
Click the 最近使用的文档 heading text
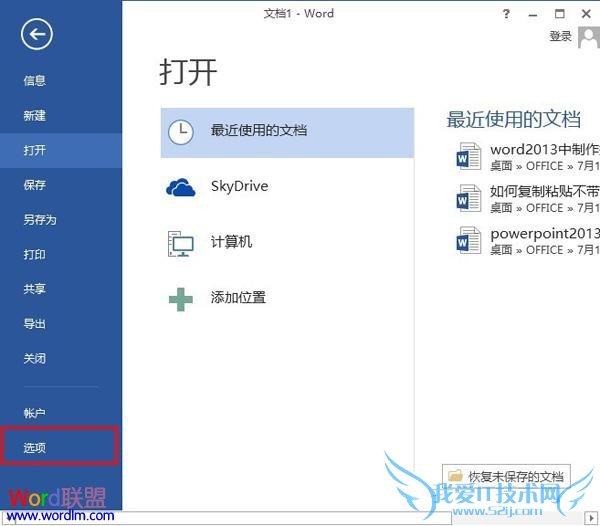pyautogui.click(x=514, y=119)
